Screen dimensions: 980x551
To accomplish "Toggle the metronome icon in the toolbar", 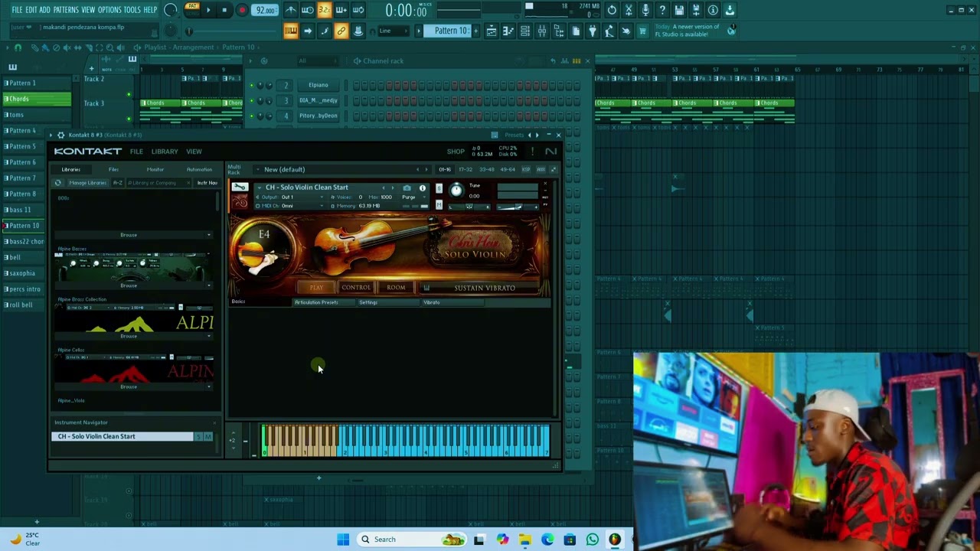I will coord(291,10).
